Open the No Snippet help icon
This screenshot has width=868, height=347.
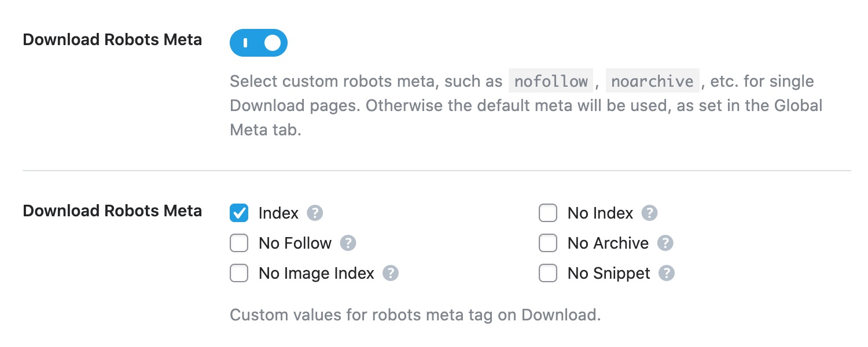(x=668, y=273)
